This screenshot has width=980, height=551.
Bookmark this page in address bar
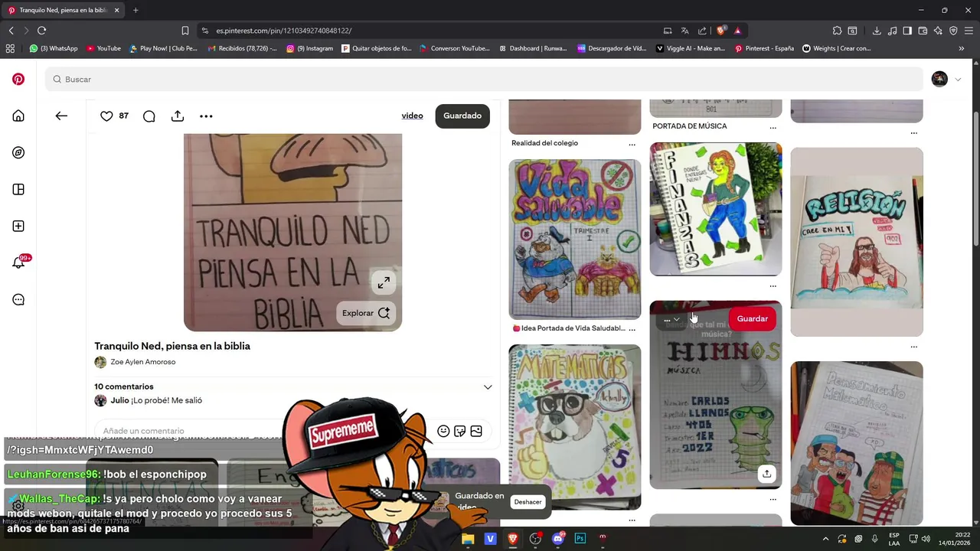tap(185, 31)
